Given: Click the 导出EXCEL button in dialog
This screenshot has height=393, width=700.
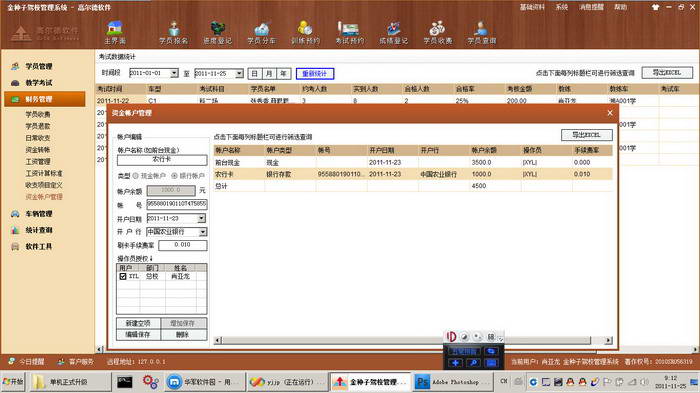Looking at the screenshot, I should click(586, 135).
